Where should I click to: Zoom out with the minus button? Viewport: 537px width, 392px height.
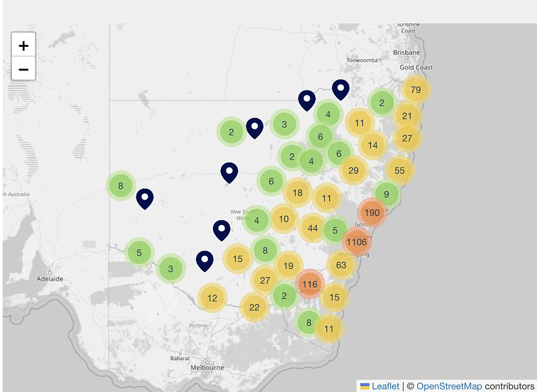pyautogui.click(x=23, y=69)
